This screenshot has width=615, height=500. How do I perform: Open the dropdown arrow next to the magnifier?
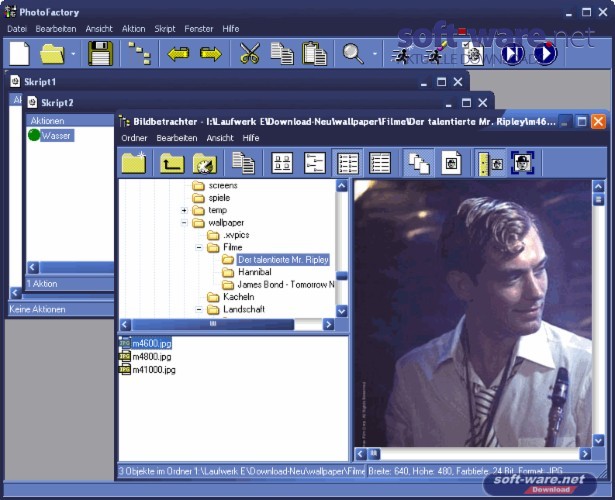[x=375, y=53]
